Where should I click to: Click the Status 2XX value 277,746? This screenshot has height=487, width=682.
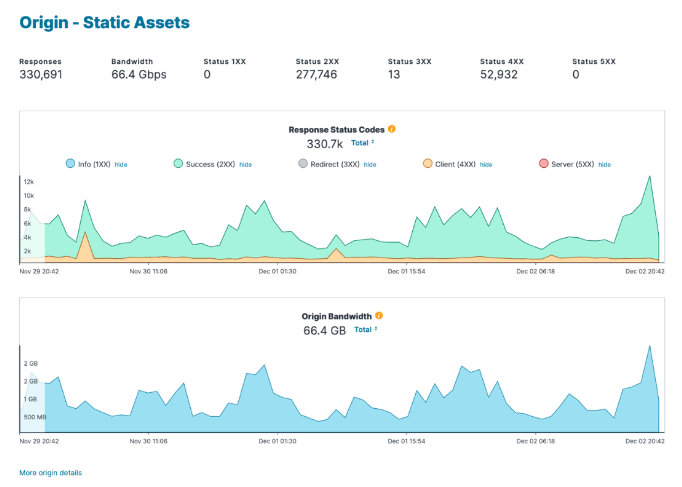point(317,74)
